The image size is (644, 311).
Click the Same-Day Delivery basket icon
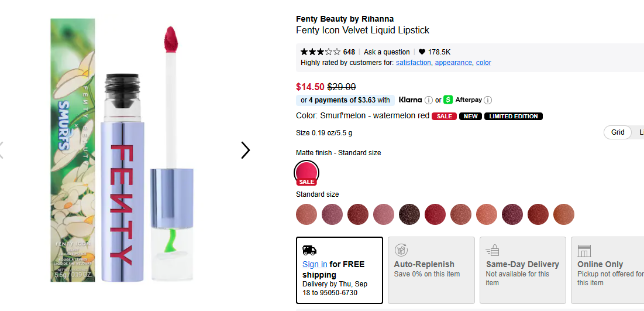click(493, 250)
